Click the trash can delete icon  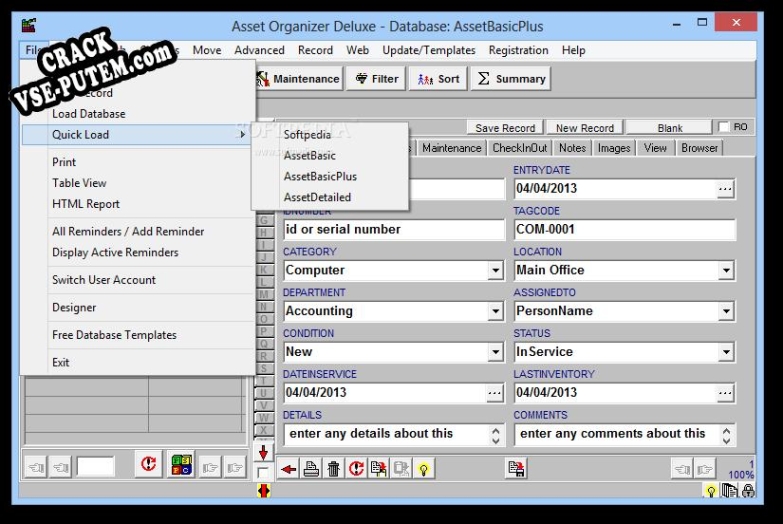coord(334,469)
